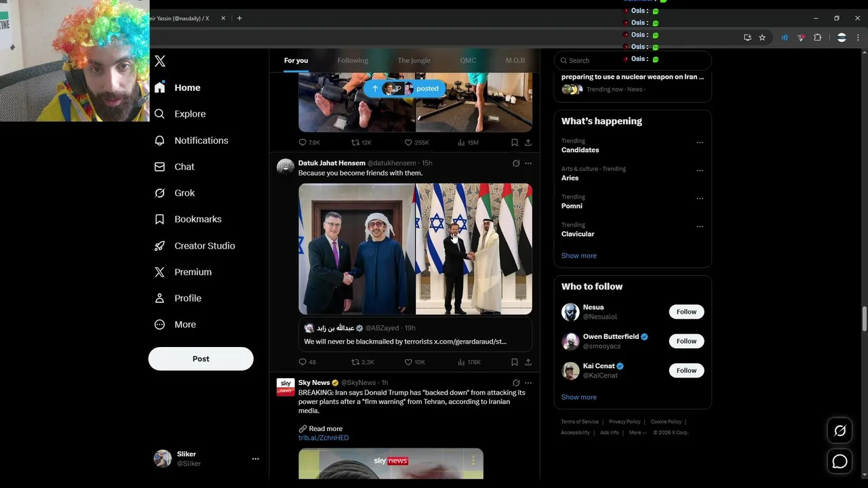This screenshot has width=868, height=488.
Task: Open the Home page from the sidebar
Action: pyautogui.click(x=178, y=87)
